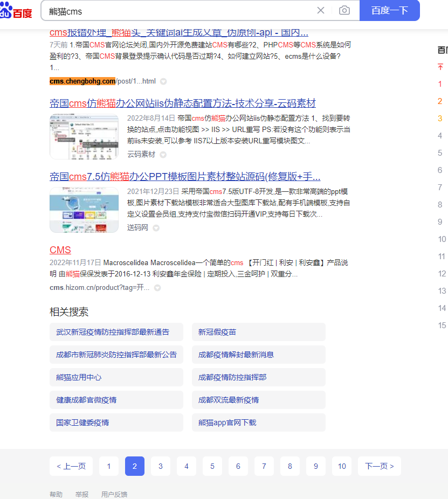Go to next page via 下一页
This screenshot has height=499, width=448.
tap(379, 466)
